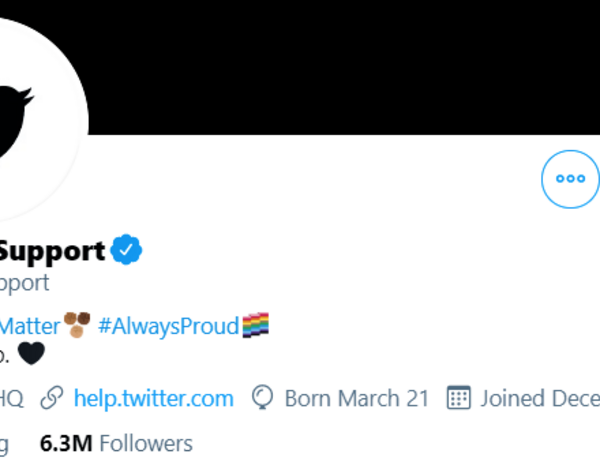Screen dimensions: 600x469
Task: Click the chain link icon
Action: pos(52,398)
